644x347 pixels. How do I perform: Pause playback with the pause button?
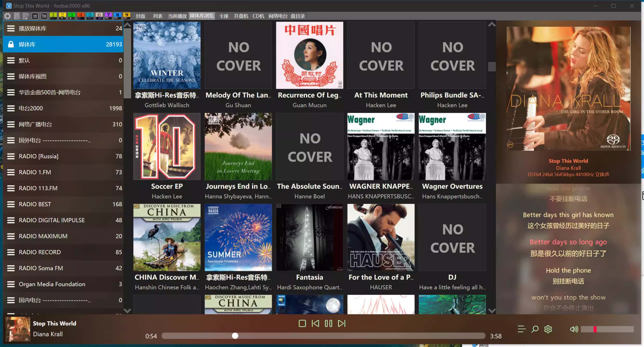coord(328,324)
